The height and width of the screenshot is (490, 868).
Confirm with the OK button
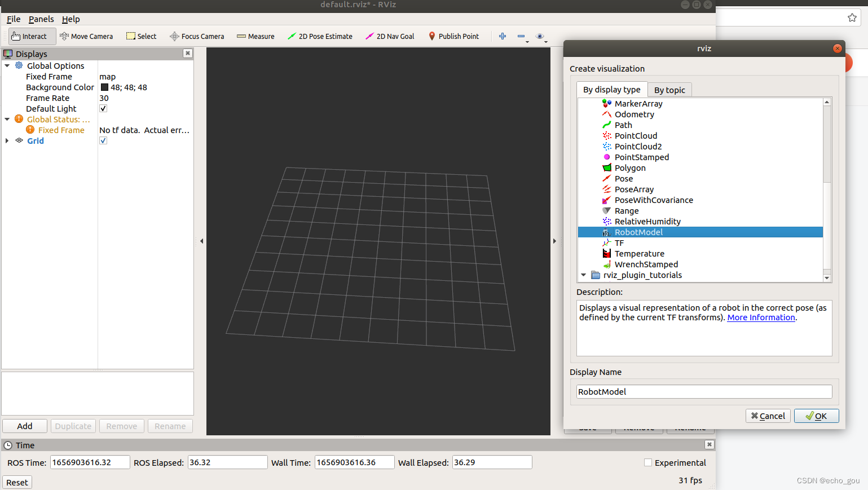coord(816,416)
